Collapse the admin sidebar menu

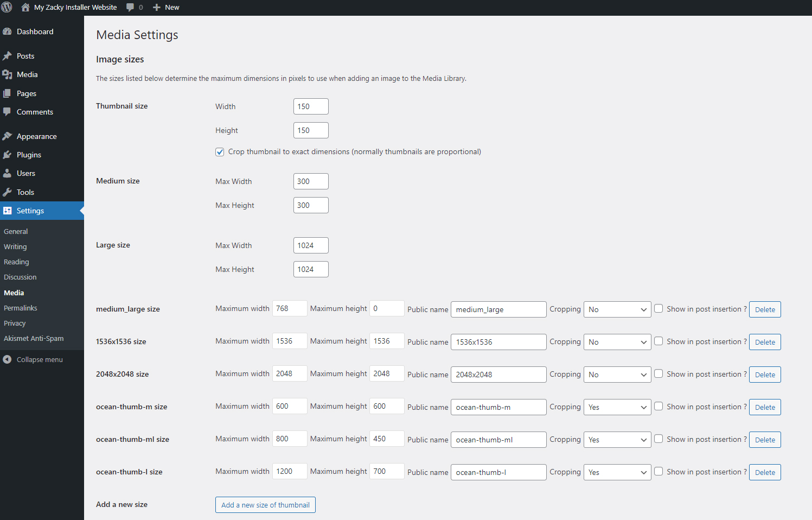[x=34, y=359]
